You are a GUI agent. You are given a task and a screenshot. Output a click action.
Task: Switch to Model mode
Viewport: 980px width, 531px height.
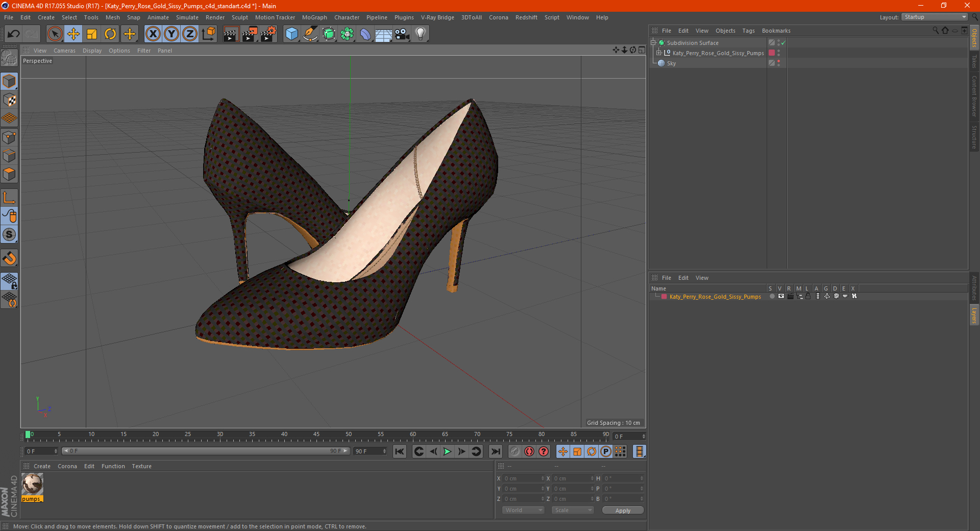point(9,82)
